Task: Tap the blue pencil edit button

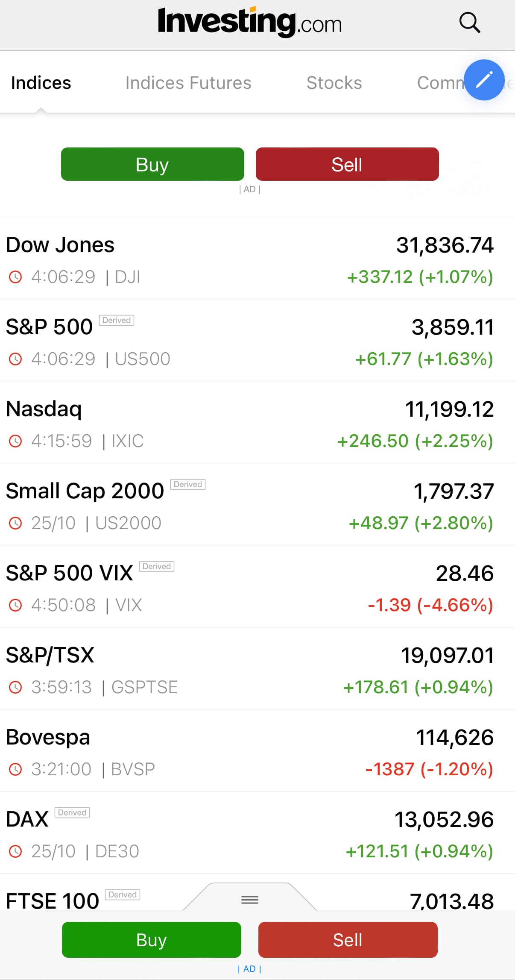Action: 484,80
